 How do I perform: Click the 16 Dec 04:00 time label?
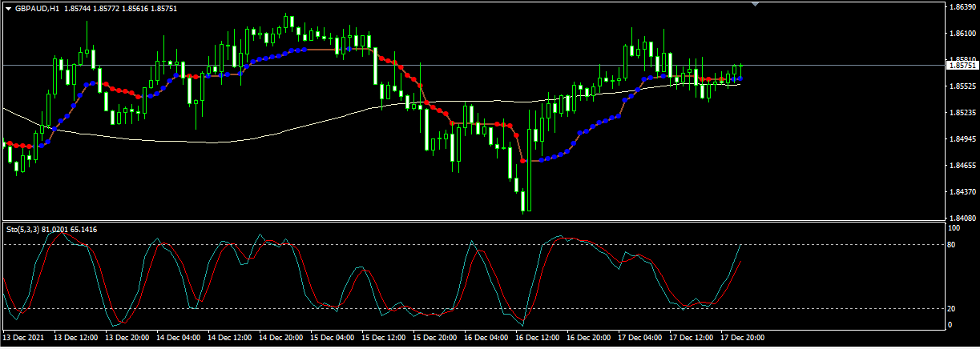[x=486, y=338]
